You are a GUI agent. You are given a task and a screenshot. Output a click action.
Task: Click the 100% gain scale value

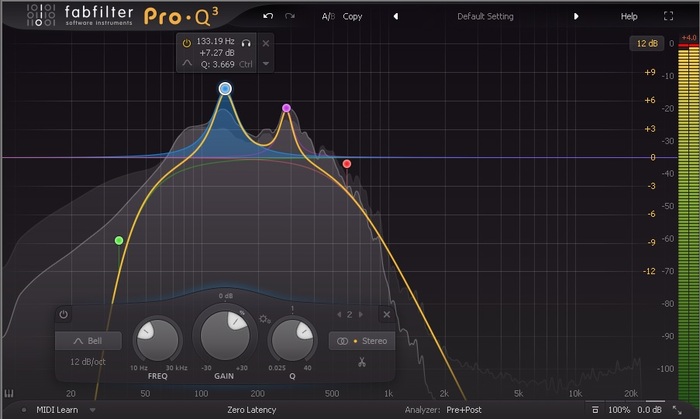[619, 410]
